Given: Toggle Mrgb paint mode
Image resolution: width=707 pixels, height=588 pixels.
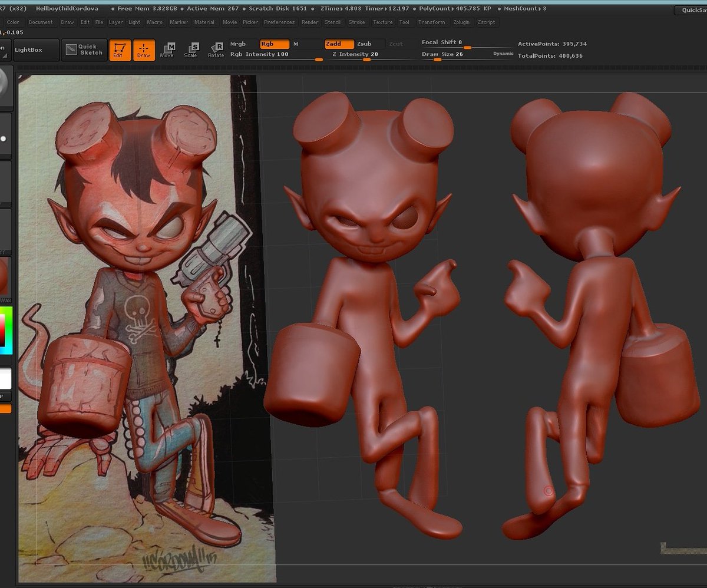Looking at the screenshot, I should [243, 44].
